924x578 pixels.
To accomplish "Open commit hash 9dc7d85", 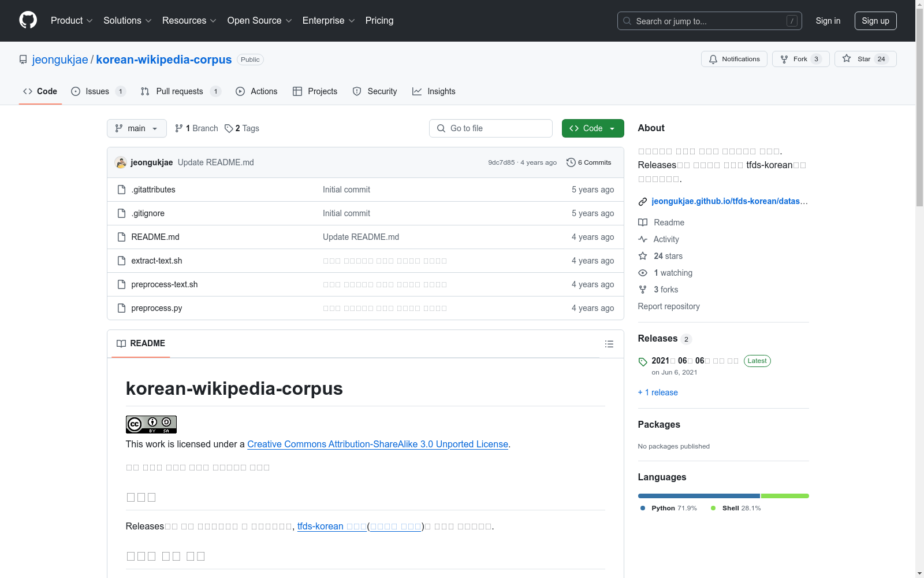I will [x=501, y=162].
